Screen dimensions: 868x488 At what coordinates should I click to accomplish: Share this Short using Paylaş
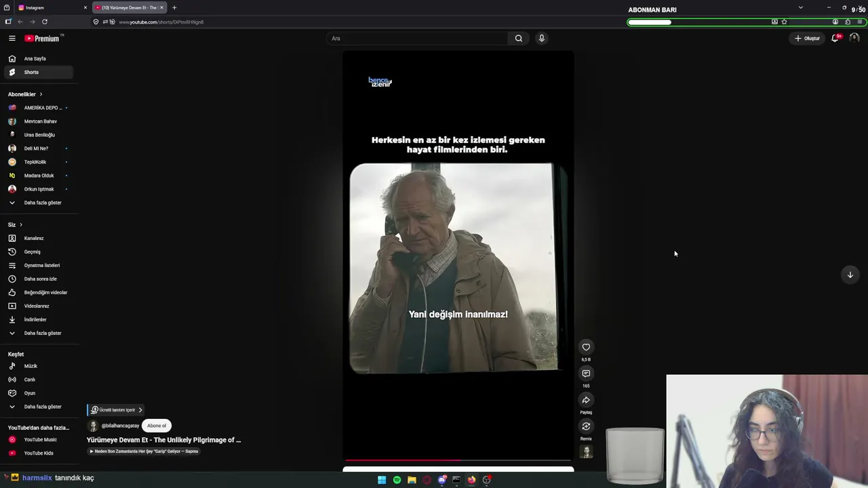tap(586, 400)
